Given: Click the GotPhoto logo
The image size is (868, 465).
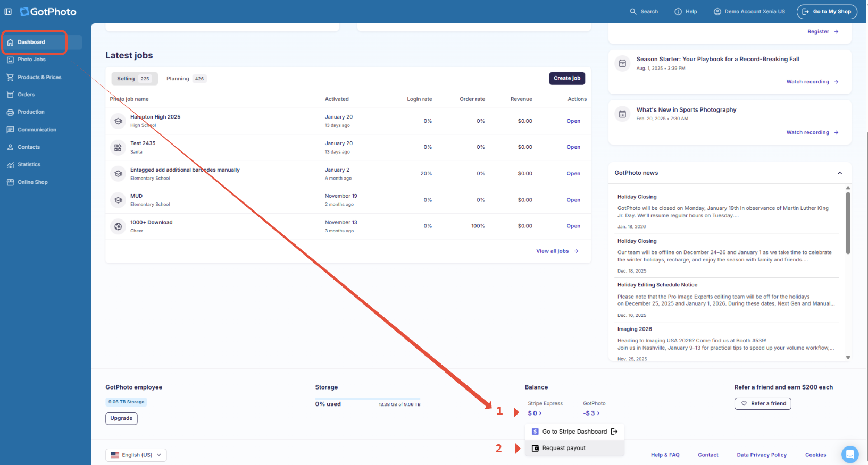Looking at the screenshot, I should pyautogui.click(x=48, y=11).
